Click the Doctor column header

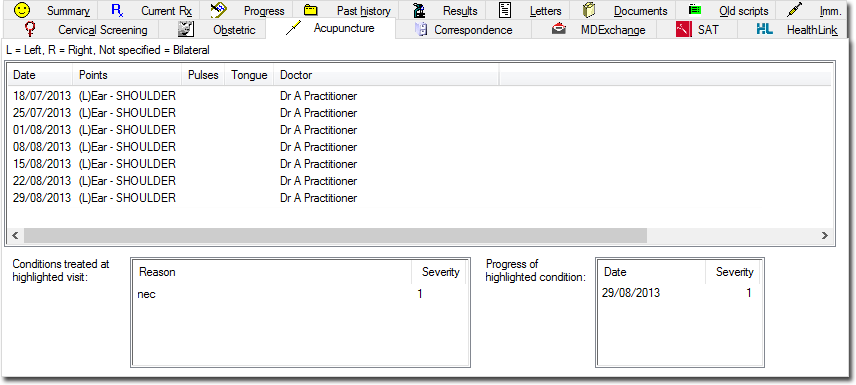point(387,75)
